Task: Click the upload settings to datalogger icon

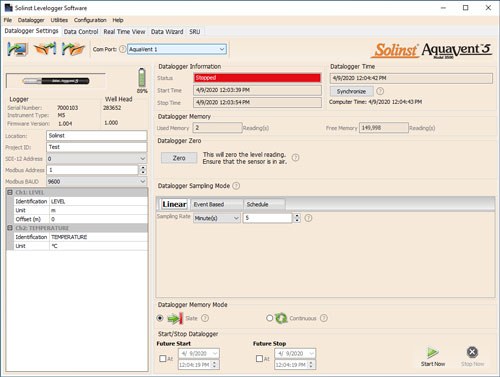Action: coord(45,49)
